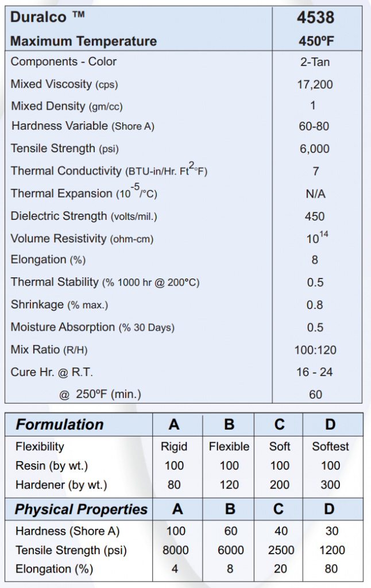The width and height of the screenshot is (371, 588).
Task: Click the 100:120 mix ratio value
Action: (315, 350)
